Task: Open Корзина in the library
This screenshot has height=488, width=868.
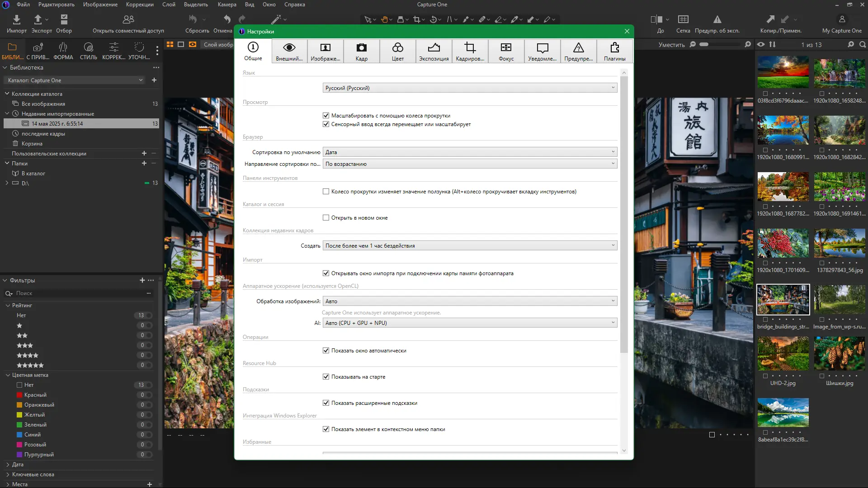Action: (32, 144)
